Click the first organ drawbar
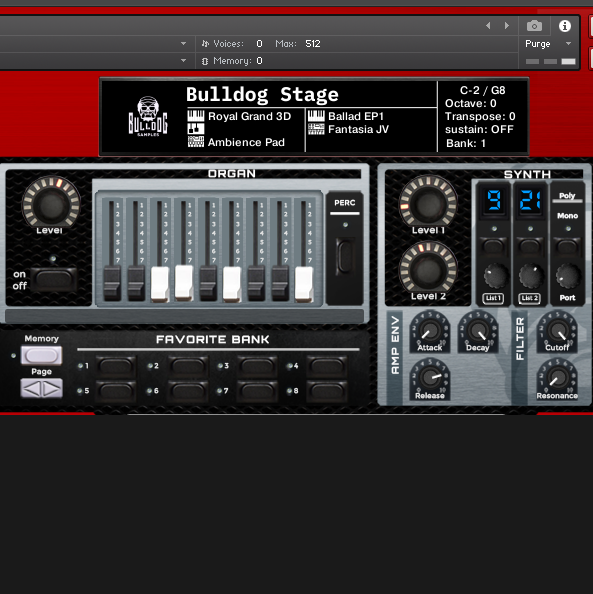 [x=112, y=283]
